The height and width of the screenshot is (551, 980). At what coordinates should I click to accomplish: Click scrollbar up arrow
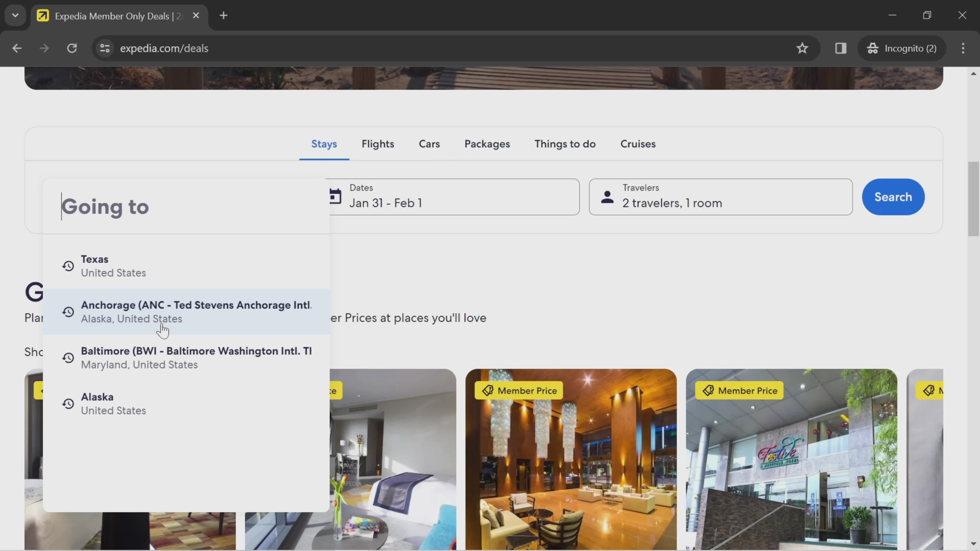coord(974,73)
